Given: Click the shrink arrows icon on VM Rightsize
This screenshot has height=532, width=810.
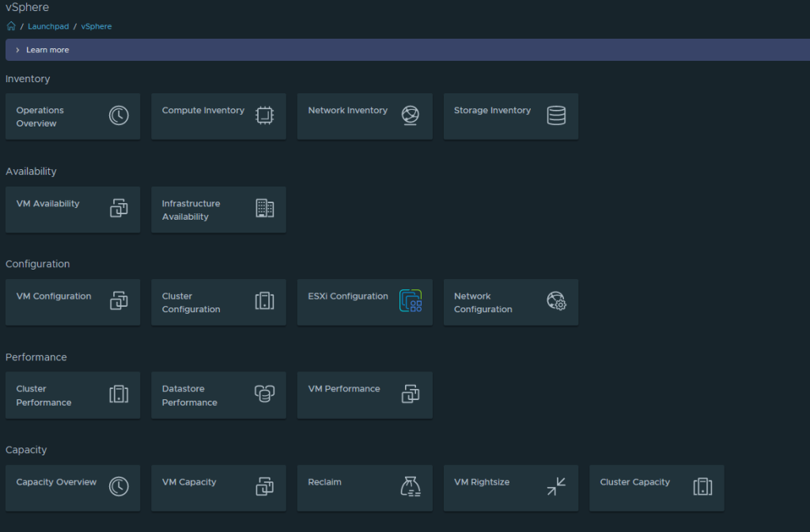Looking at the screenshot, I should (556, 487).
